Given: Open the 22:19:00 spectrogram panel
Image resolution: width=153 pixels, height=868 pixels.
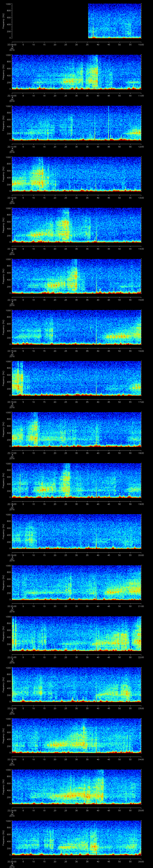Looking at the screenshot, I should (x=76, y=531).
